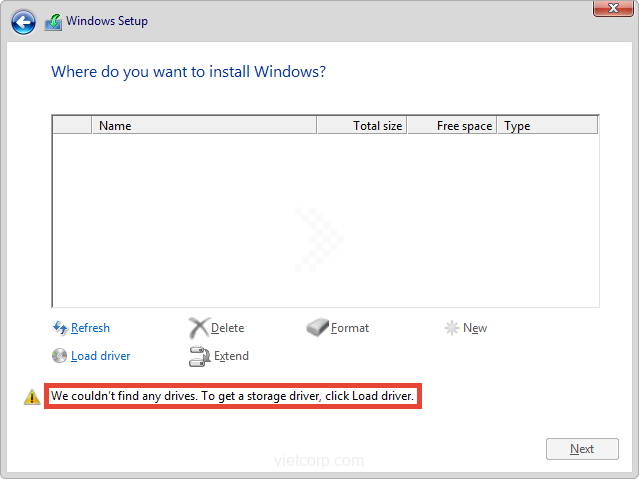The width and height of the screenshot is (639, 479).
Task: Click the Free space column header
Action: (452, 126)
